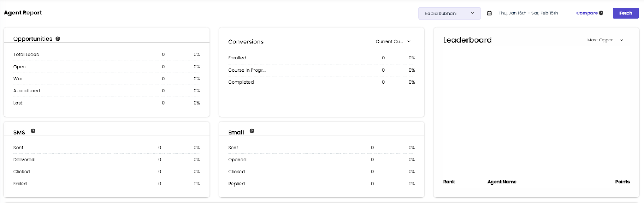Click the SMS help icon

(33, 131)
